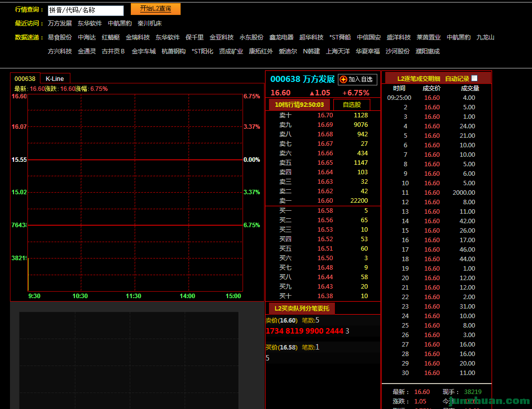This screenshot has height=409, width=532.
Task: Open 超华科技 quick data link
Action: pos(311,37)
